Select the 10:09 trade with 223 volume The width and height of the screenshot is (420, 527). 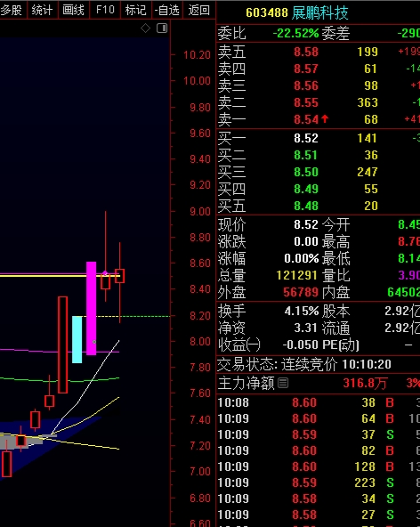[x=319, y=482]
